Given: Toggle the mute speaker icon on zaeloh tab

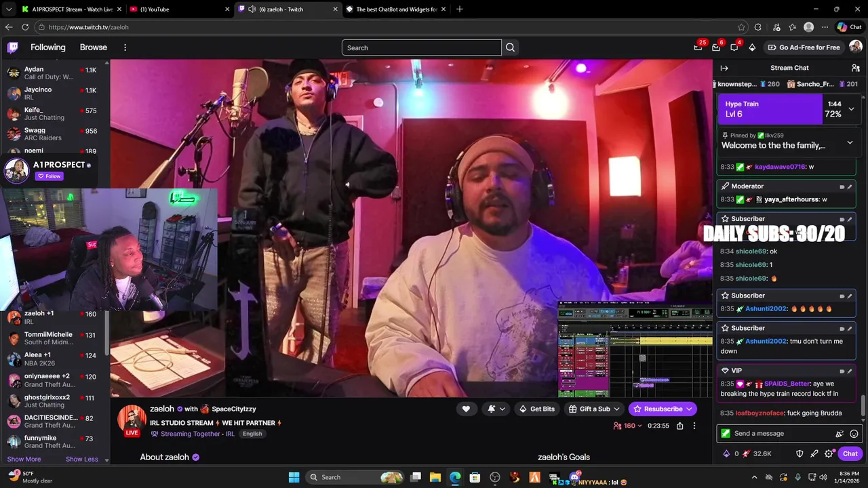Looking at the screenshot, I should (x=252, y=9).
